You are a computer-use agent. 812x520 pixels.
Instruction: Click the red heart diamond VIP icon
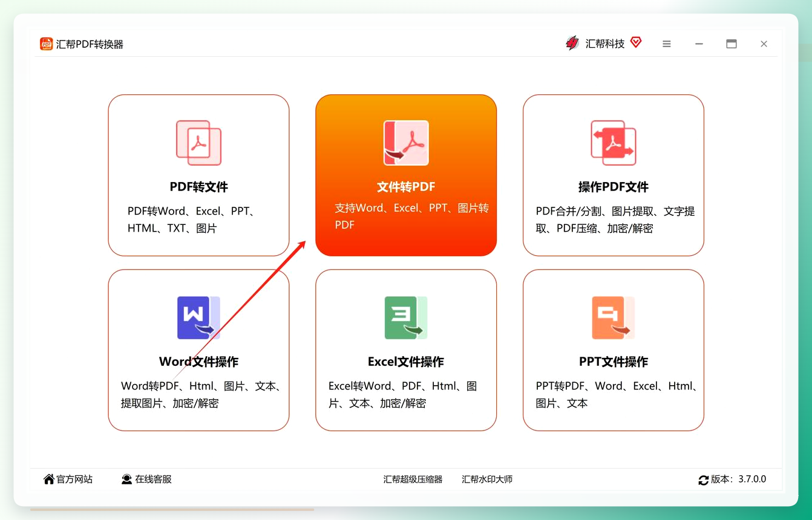click(636, 42)
